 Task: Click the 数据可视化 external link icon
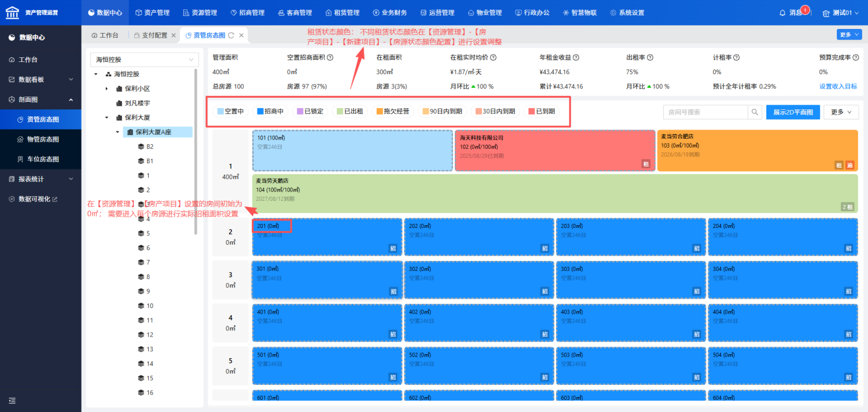pyautogui.click(x=55, y=199)
